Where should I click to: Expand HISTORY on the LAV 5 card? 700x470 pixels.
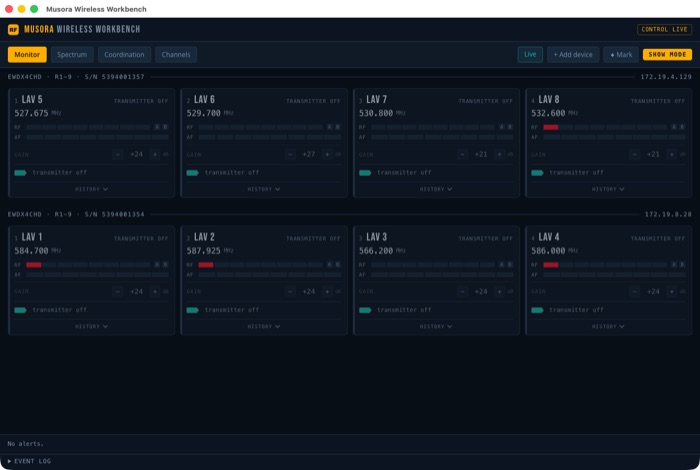coord(92,189)
